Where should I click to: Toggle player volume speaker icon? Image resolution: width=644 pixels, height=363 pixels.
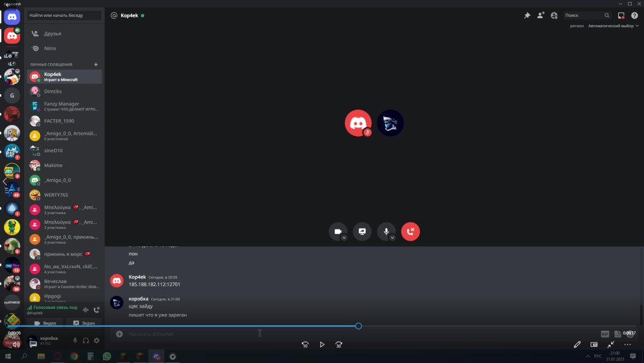(16, 344)
